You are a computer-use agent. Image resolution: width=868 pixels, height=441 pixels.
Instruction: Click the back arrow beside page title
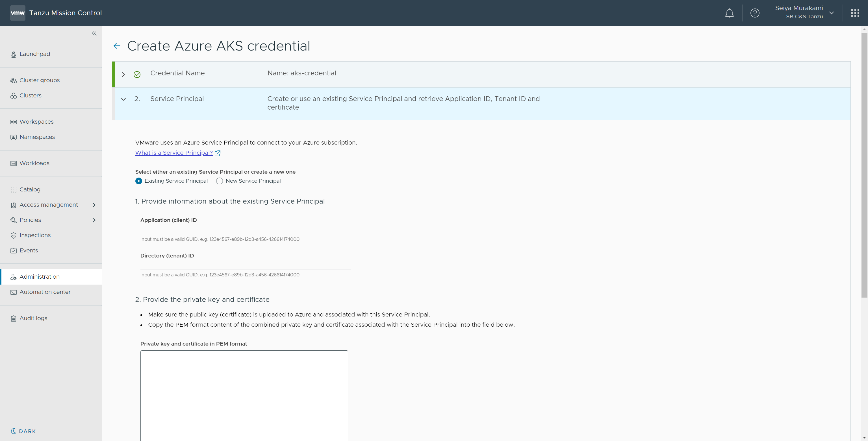click(117, 46)
